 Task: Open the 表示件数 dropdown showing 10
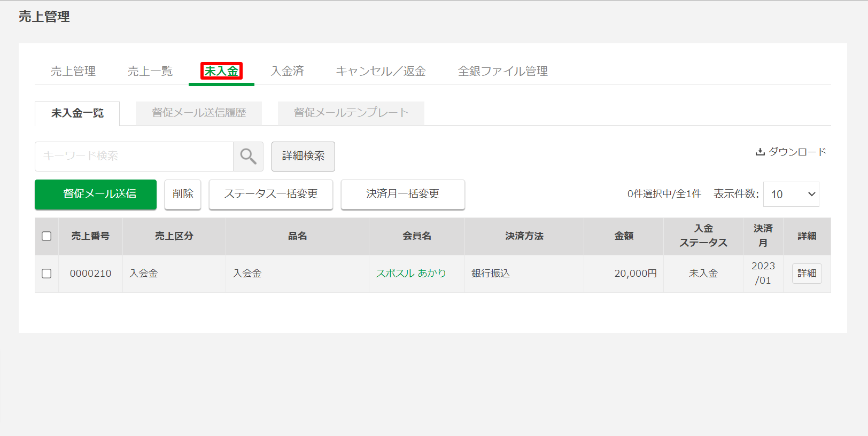click(791, 194)
